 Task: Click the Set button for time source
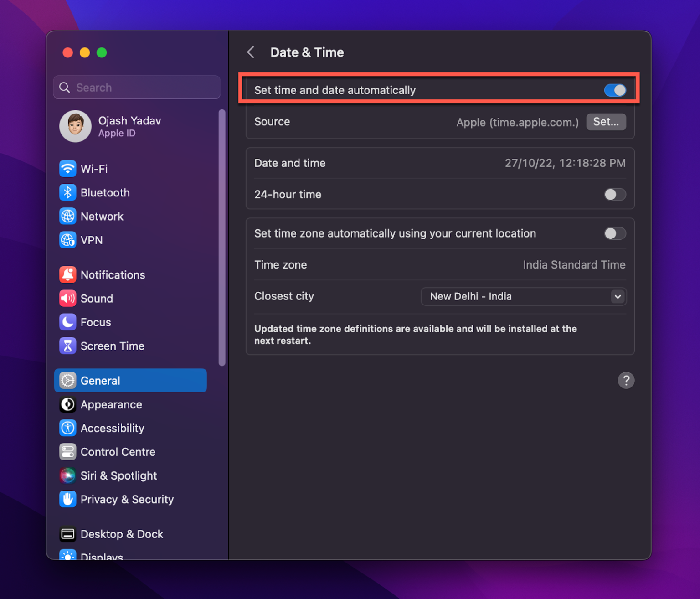pos(606,122)
